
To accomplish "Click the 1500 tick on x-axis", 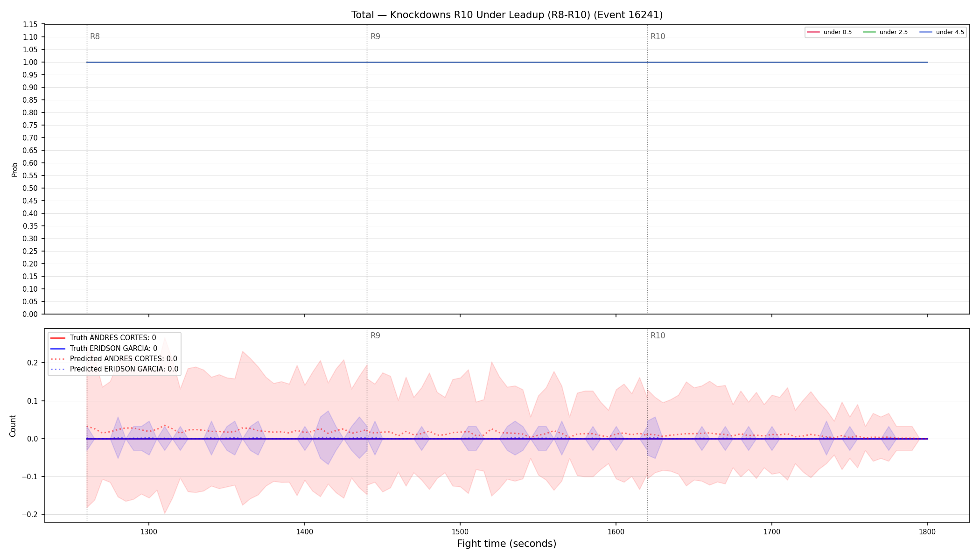I will [460, 531].
